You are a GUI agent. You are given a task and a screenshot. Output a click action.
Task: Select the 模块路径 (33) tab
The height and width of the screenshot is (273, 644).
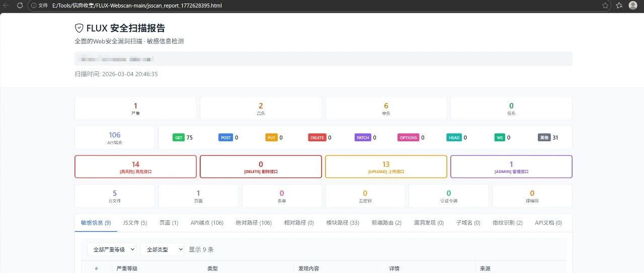[x=343, y=223]
